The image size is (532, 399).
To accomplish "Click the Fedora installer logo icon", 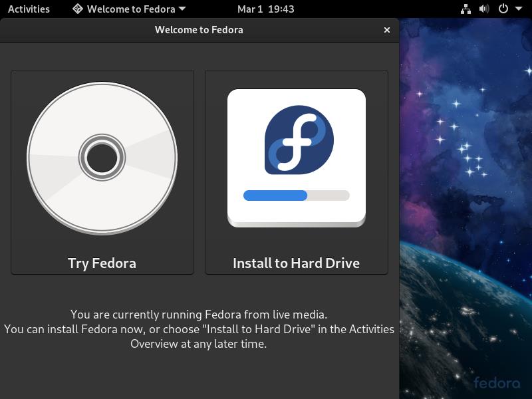I will tap(297, 158).
